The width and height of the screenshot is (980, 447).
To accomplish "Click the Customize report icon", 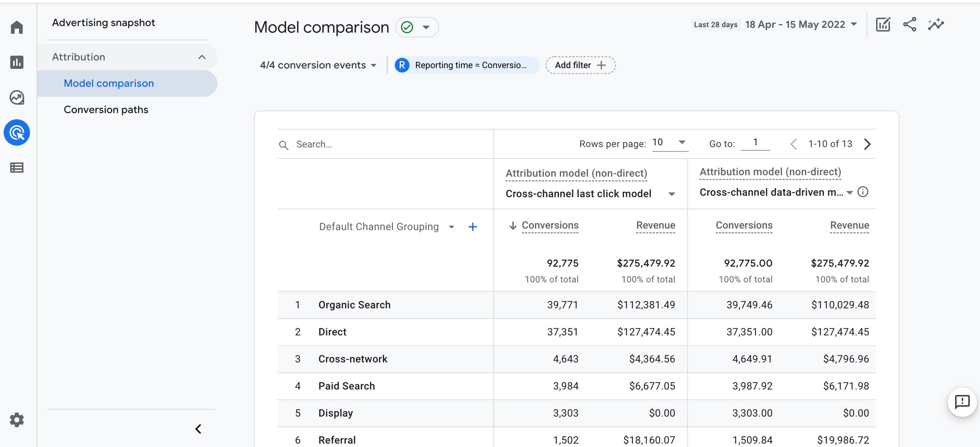I will click(883, 24).
